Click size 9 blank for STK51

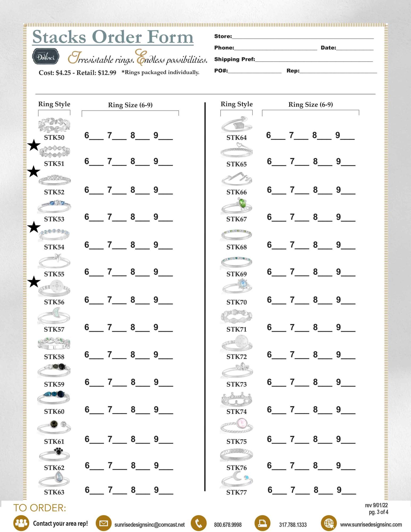pyautogui.click(x=166, y=162)
